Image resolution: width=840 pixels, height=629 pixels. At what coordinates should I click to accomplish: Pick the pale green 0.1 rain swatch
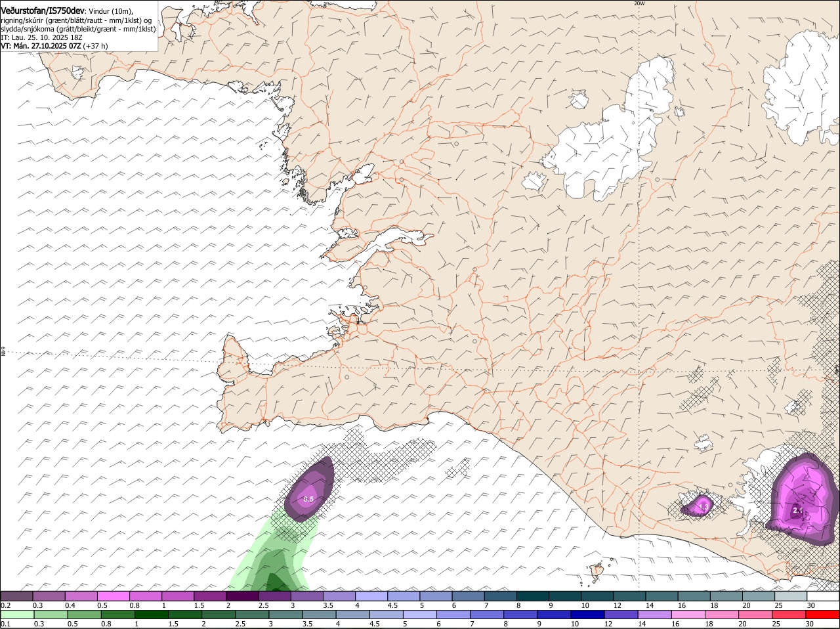tap(17, 615)
